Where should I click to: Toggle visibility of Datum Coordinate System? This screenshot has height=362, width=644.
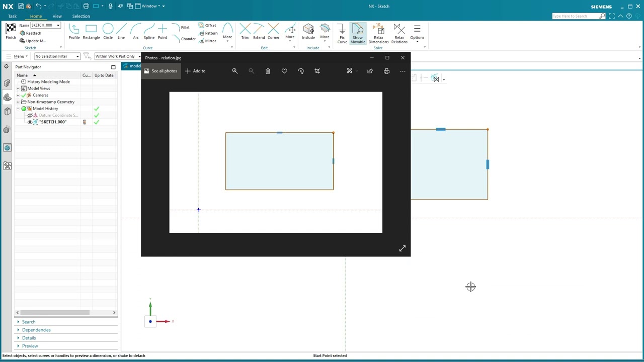[x=30, y=115]
